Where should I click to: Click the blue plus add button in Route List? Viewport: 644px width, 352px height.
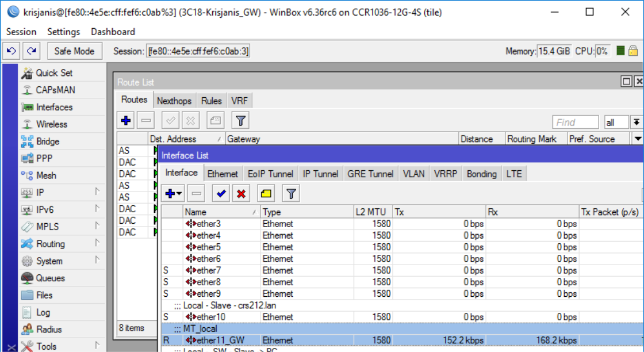coord(126,120)
